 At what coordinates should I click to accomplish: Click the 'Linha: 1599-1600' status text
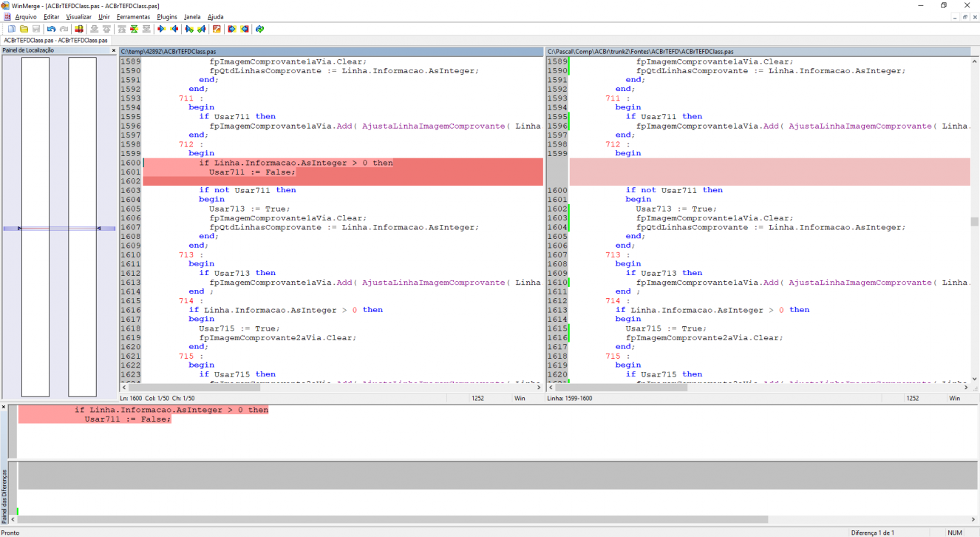click(569, 398)
